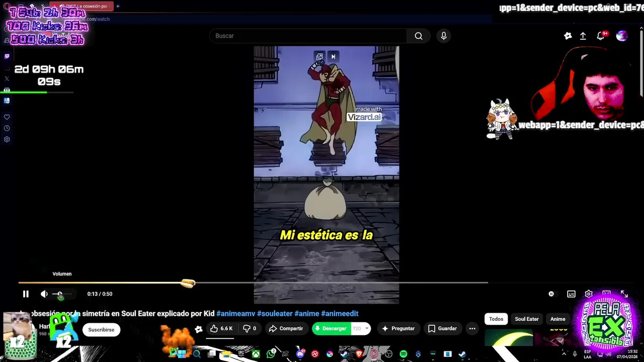
Task: Show hidden system tray icons
Action: tap(564, 354)
